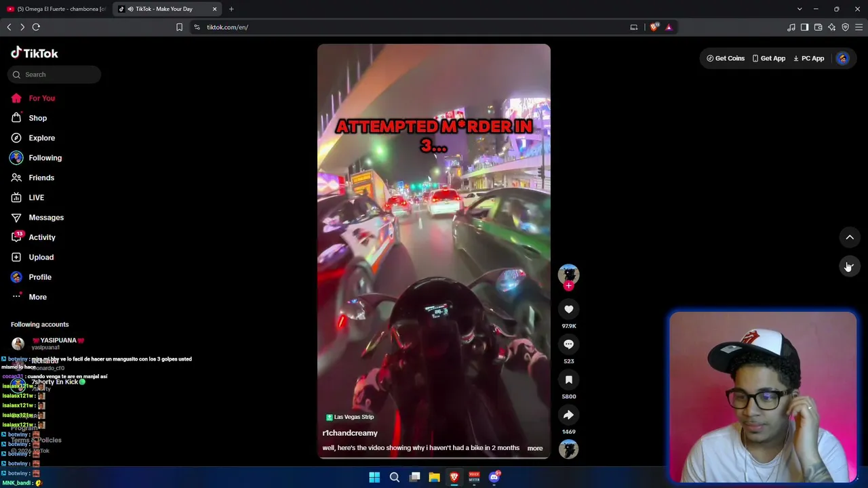
Task: Share the video with arrow icon
Action: [x=568, y=415]
